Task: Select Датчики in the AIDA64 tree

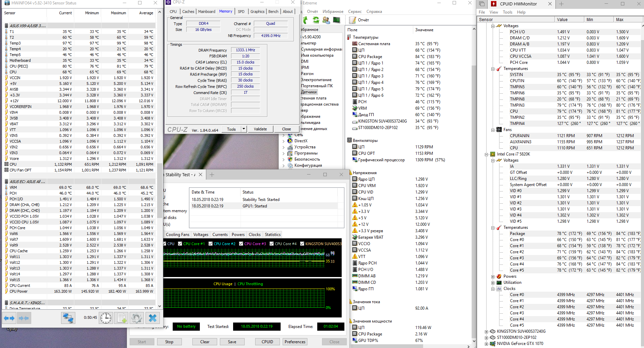Action: [x=309, y=92]
